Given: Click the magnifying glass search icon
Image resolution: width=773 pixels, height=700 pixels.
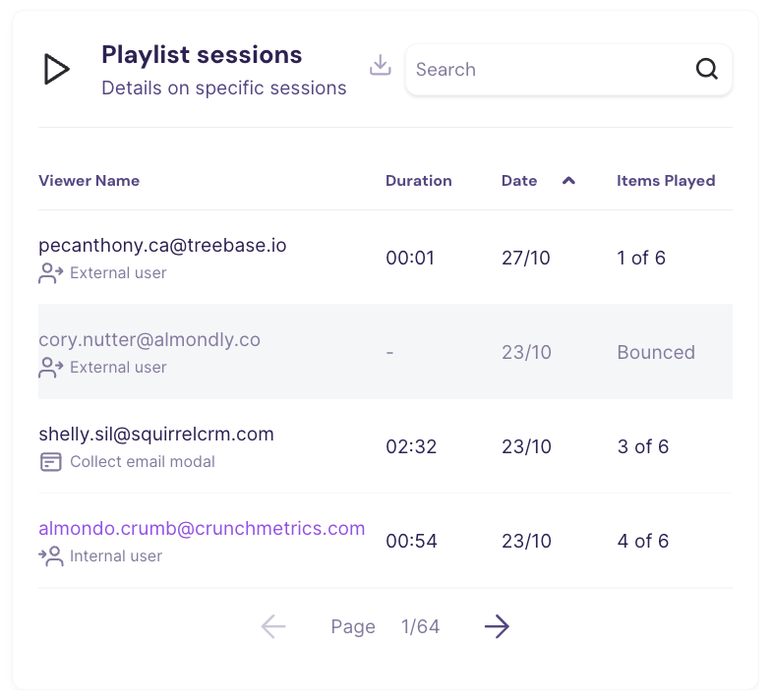Looking at the screenshot, I should [x=706, y=69].
